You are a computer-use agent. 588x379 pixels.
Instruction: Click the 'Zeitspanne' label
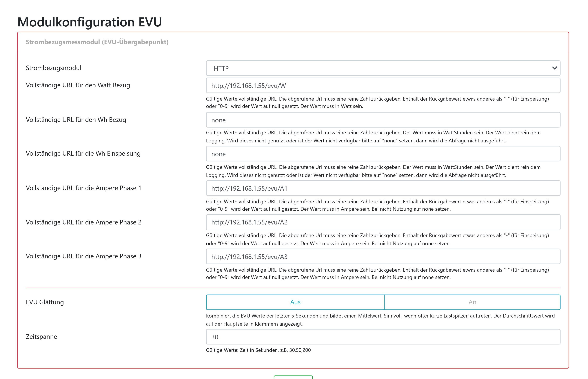point(41,337)
